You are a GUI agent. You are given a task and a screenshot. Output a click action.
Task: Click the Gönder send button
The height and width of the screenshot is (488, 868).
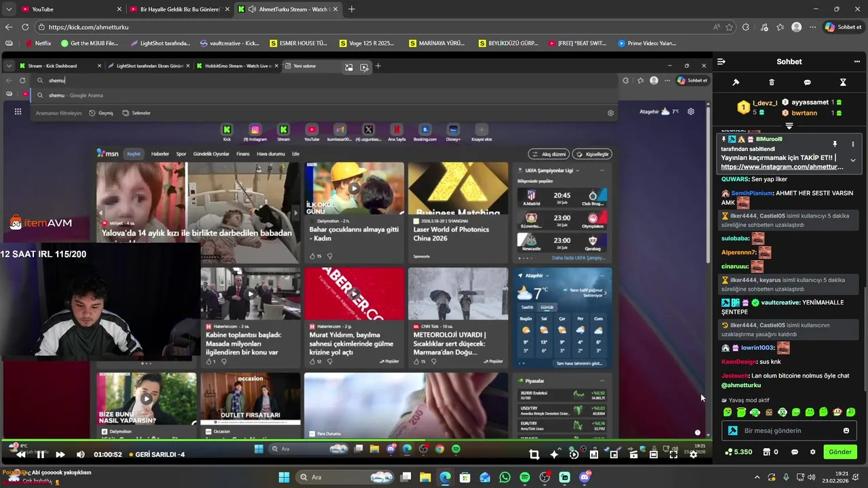coord(840,452)
